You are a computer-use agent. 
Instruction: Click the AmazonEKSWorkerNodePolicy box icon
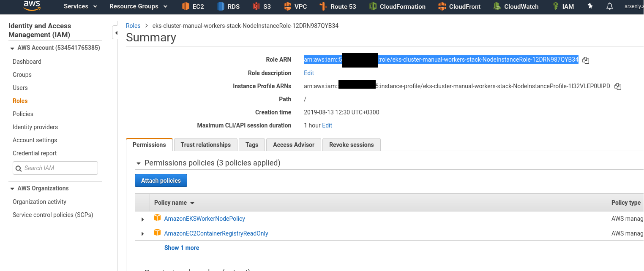coord(157,218)
